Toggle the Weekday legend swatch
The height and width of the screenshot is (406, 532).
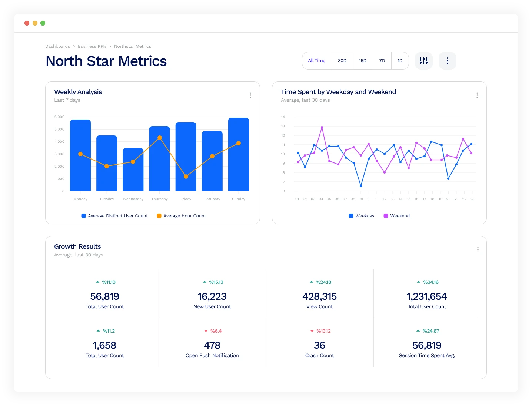(x=351, y=216)
